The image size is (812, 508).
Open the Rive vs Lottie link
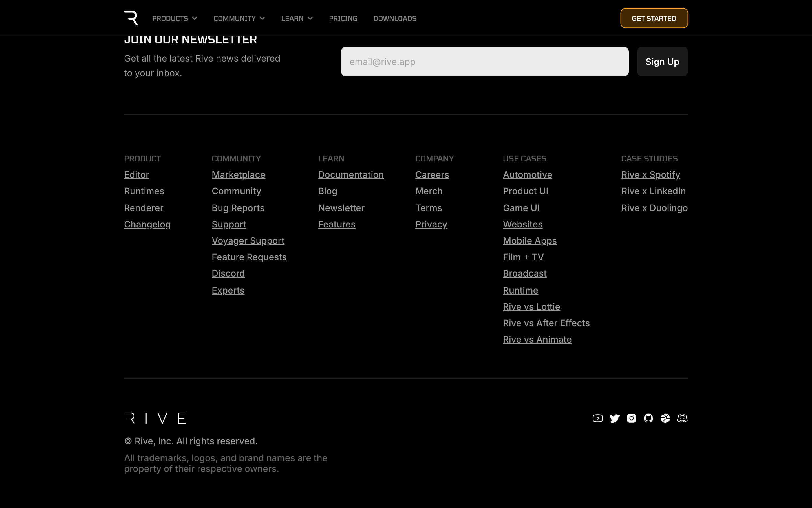(531, 307)
